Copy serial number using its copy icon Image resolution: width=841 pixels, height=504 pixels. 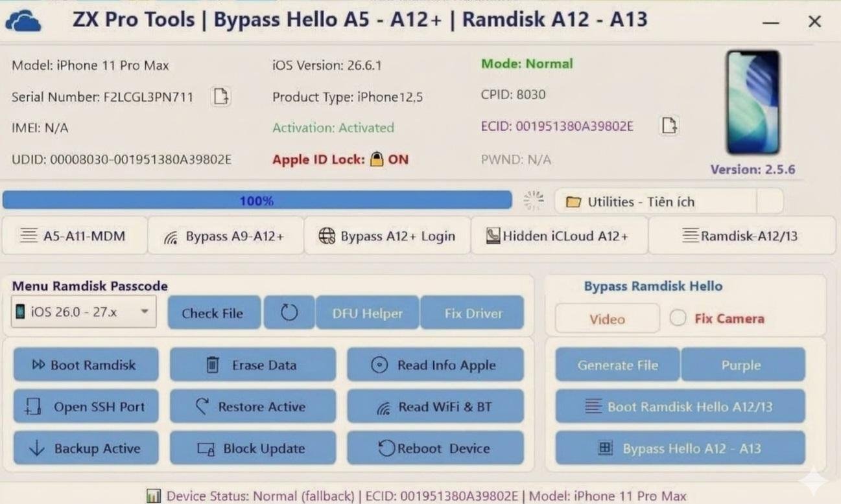pyautogui.click(x=221, y=97)
